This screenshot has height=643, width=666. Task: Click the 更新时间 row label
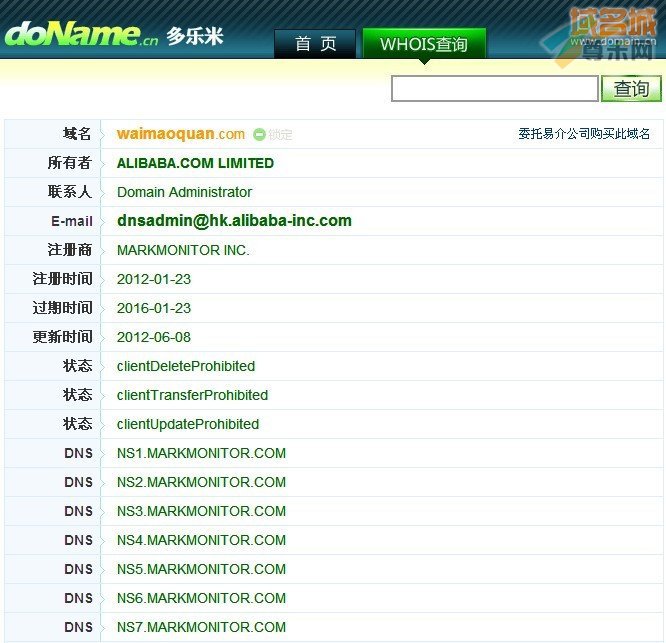click(62, 337)
